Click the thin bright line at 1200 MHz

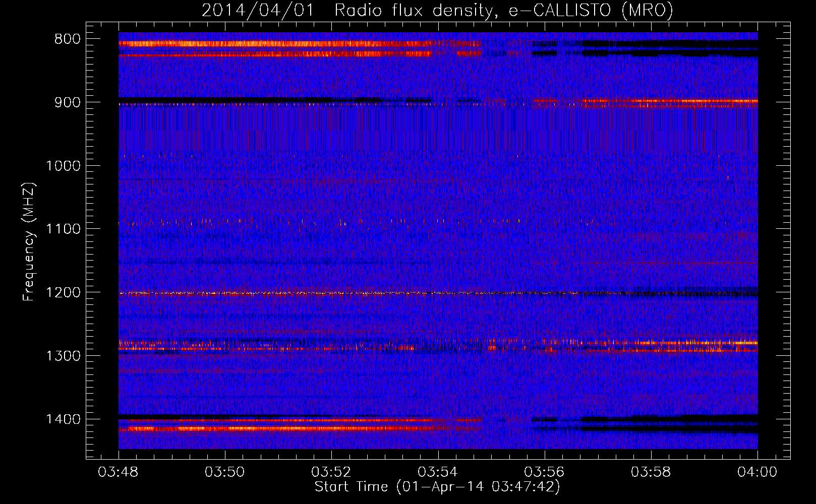(438, 293)
